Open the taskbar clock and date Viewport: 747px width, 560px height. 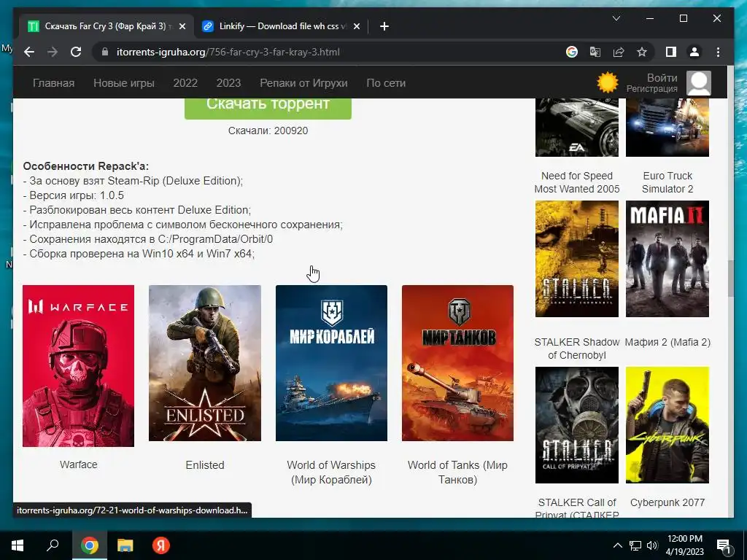coord(684,545)
